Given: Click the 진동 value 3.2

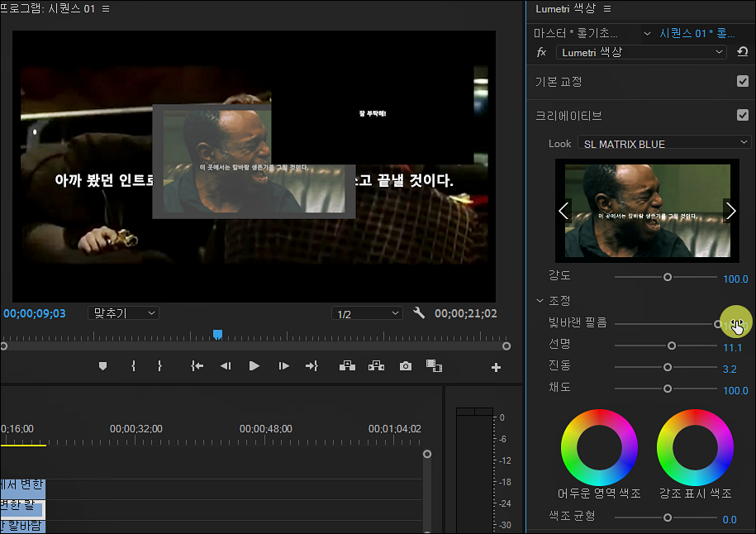Looking at the screenshot, I should pos(730,369).
